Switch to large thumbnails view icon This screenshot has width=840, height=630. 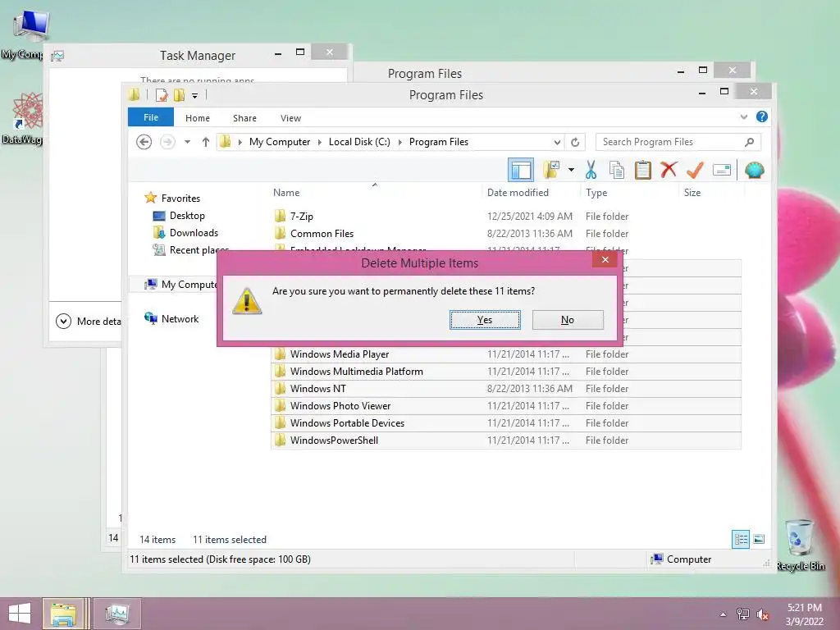[759, 539]
